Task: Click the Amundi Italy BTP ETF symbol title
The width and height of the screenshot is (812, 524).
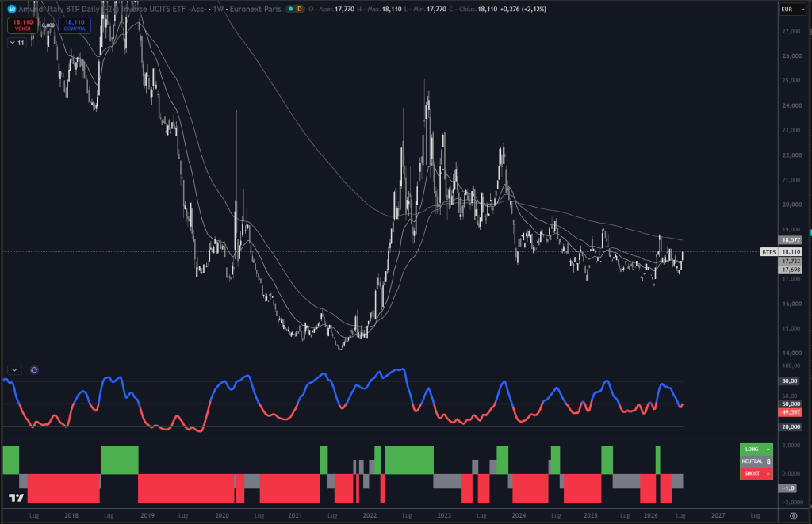Action: pyautogui.click(x=112, y=9)
